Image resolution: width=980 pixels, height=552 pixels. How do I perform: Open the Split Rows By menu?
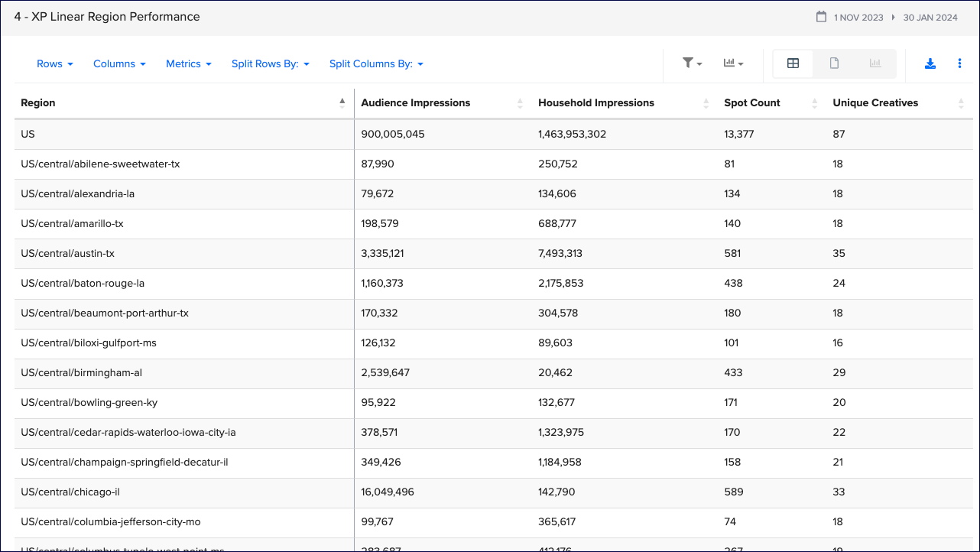point(271,63)
